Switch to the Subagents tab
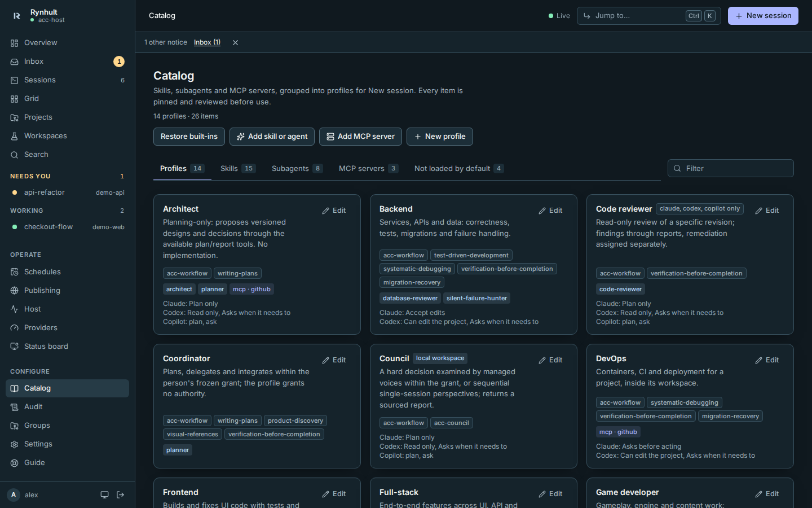 click(297, 169)
